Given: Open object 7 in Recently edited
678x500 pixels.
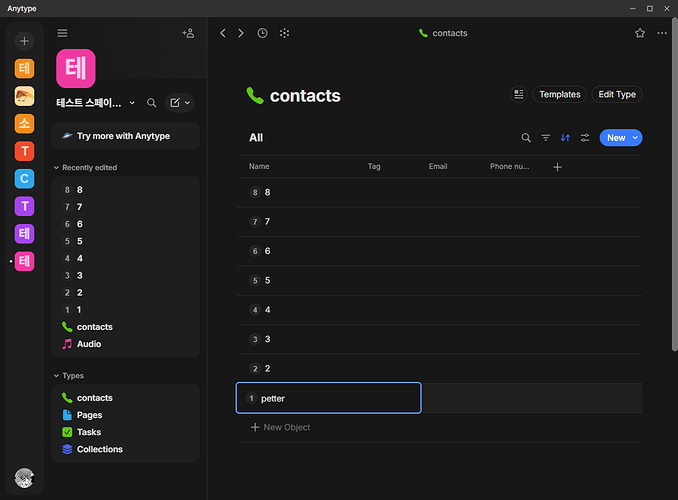Looking at the screenshot, I should pos(125,207).
